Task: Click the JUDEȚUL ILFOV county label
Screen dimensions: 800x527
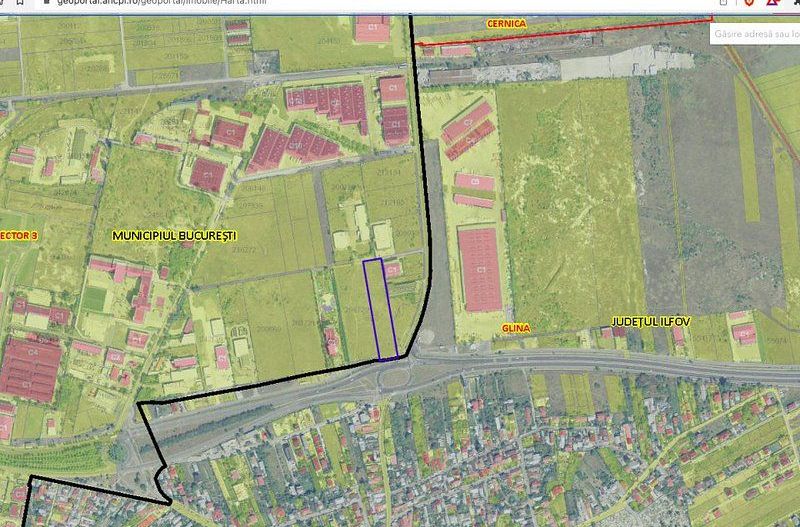Action: click(651, 321)
